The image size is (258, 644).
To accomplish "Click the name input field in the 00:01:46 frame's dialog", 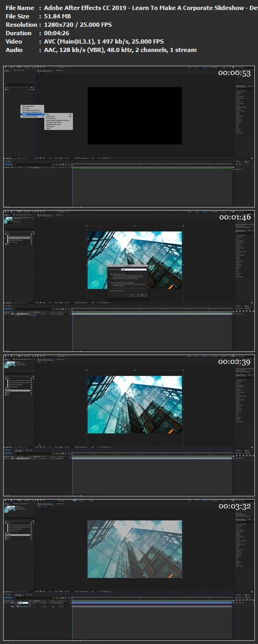I will [134, 269].
